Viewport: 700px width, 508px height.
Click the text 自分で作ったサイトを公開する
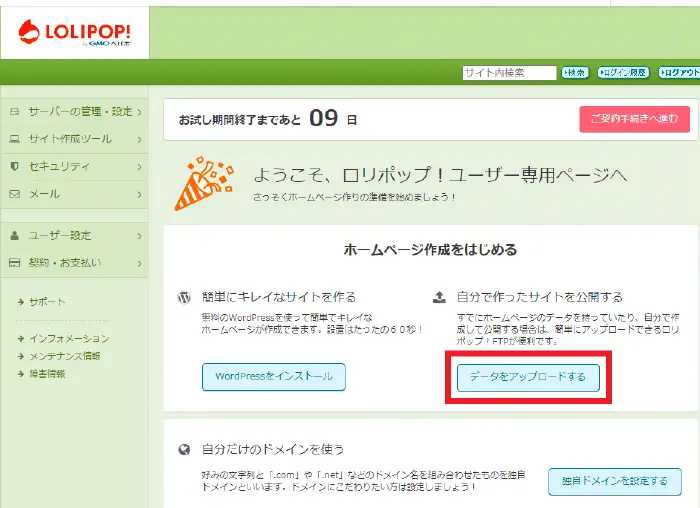540,297
